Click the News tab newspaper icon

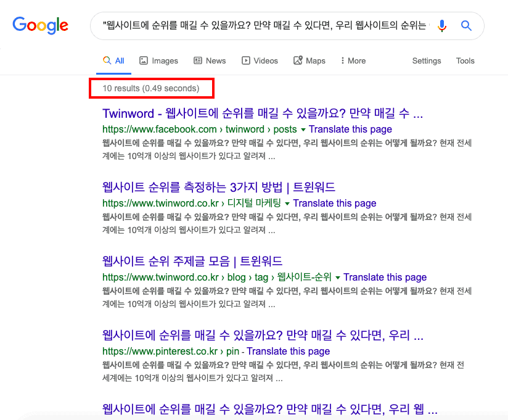198,60
